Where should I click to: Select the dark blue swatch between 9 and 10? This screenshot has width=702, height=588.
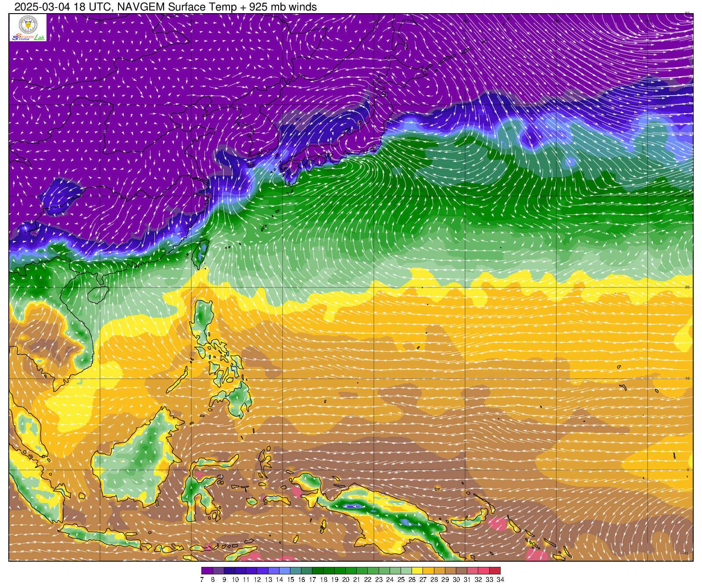coord(229,571)
